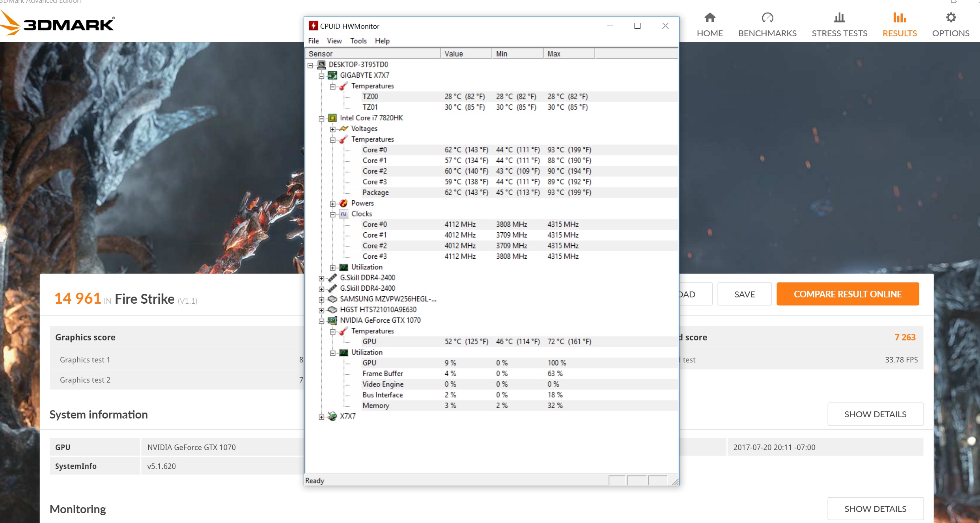This screenshot has height=523, width=980.
Task: Click the 7 263 score value
Action: pos(905,337)
